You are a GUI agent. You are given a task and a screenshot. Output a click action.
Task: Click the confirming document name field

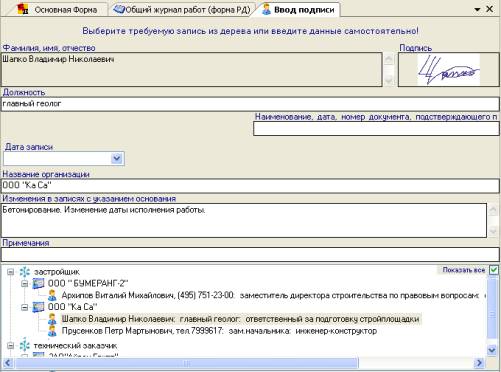click(376, 129)
